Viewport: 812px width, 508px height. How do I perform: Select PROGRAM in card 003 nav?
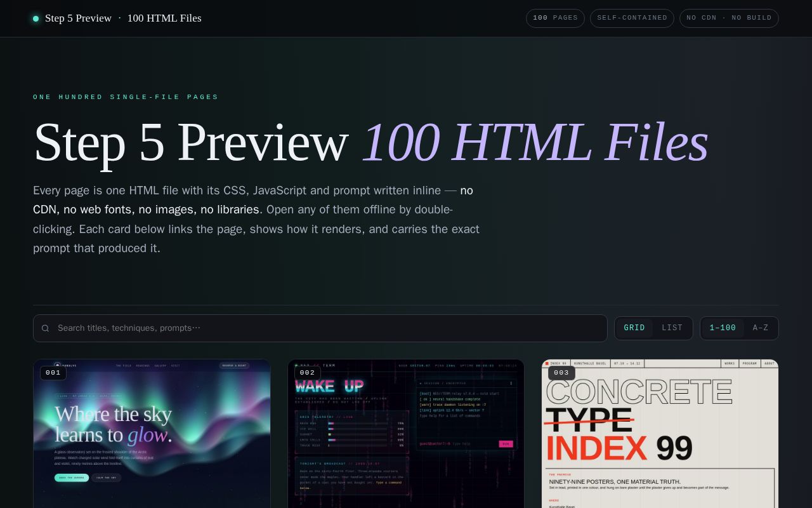tap(749, 364)
